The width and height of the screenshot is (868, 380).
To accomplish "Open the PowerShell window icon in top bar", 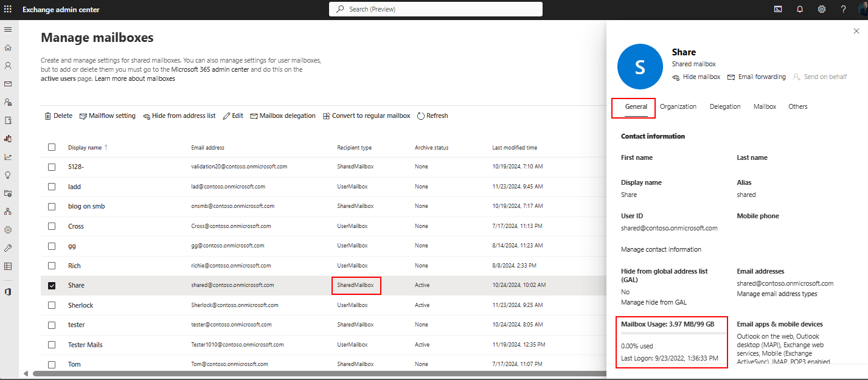I will (778, 9).
